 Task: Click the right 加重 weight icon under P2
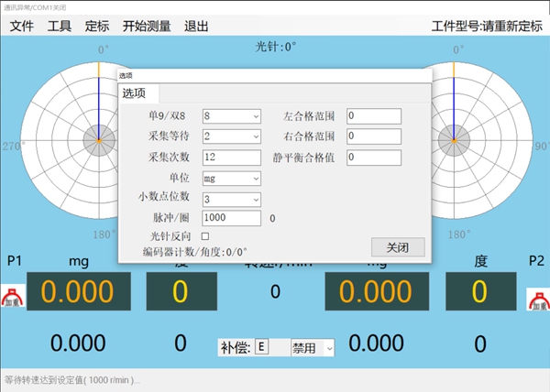[537, 299]
